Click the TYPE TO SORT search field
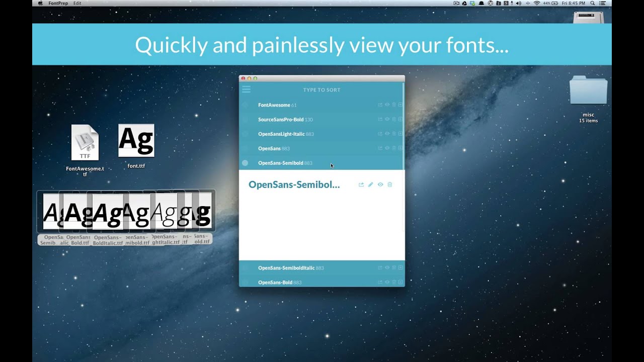 (x=321, y=90)
